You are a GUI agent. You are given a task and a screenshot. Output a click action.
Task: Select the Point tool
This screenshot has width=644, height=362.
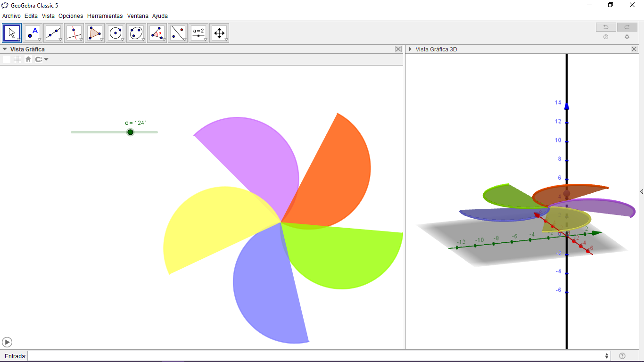tap(32, 33)
